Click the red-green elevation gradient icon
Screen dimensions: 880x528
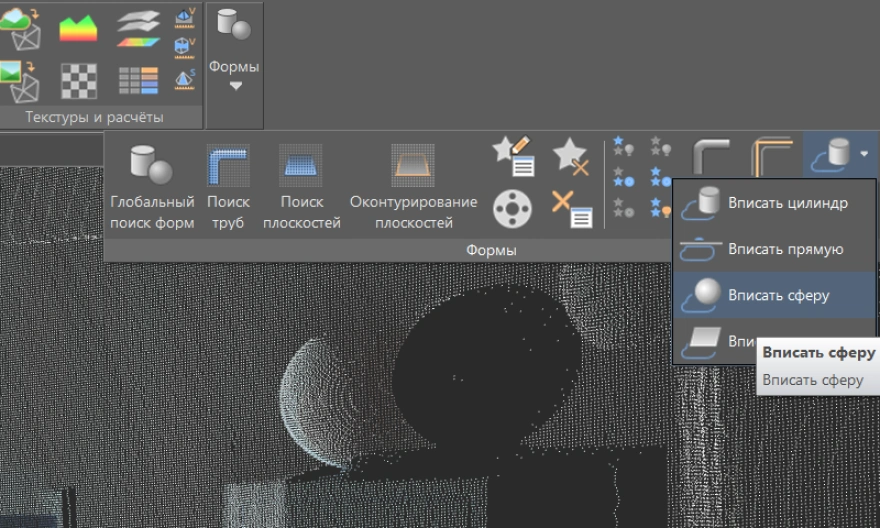point(78,28)
